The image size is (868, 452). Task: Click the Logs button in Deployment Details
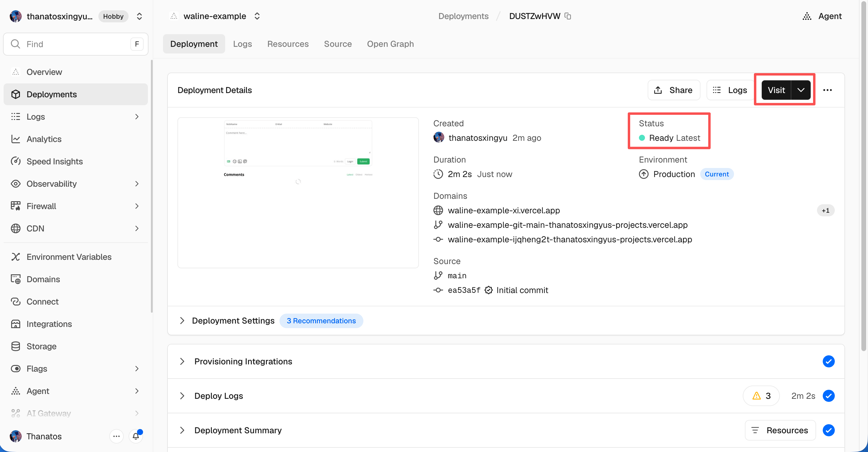[730, 90]
